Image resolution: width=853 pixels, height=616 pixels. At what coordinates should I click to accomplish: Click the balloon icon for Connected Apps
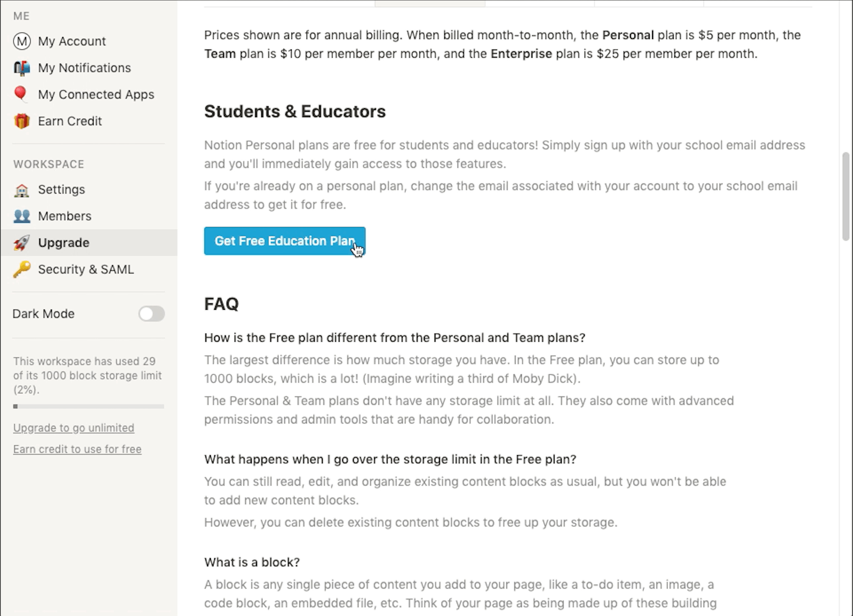[21, 94]
